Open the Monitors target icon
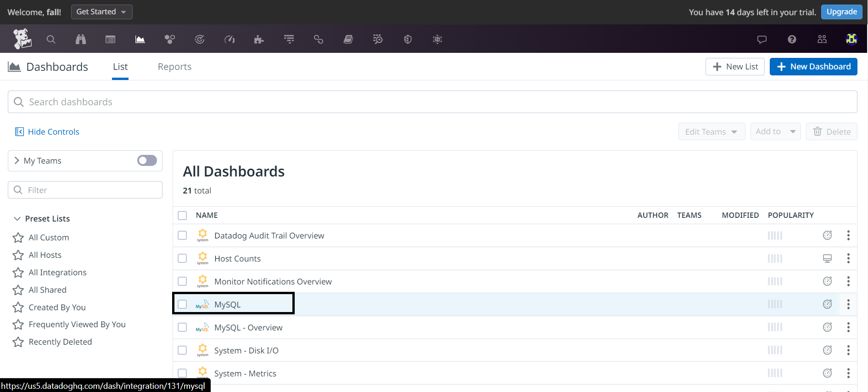The image size is (868, 392). [x=200, y=40]
